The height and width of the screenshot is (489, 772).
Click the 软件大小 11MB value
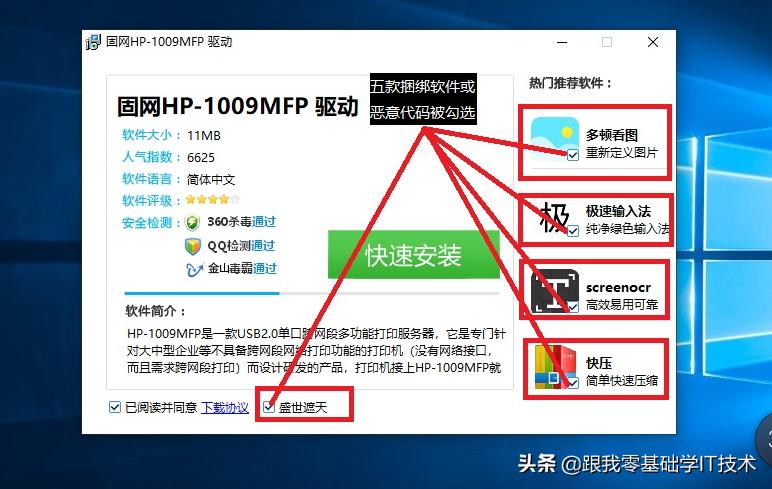tap(204, 135)
